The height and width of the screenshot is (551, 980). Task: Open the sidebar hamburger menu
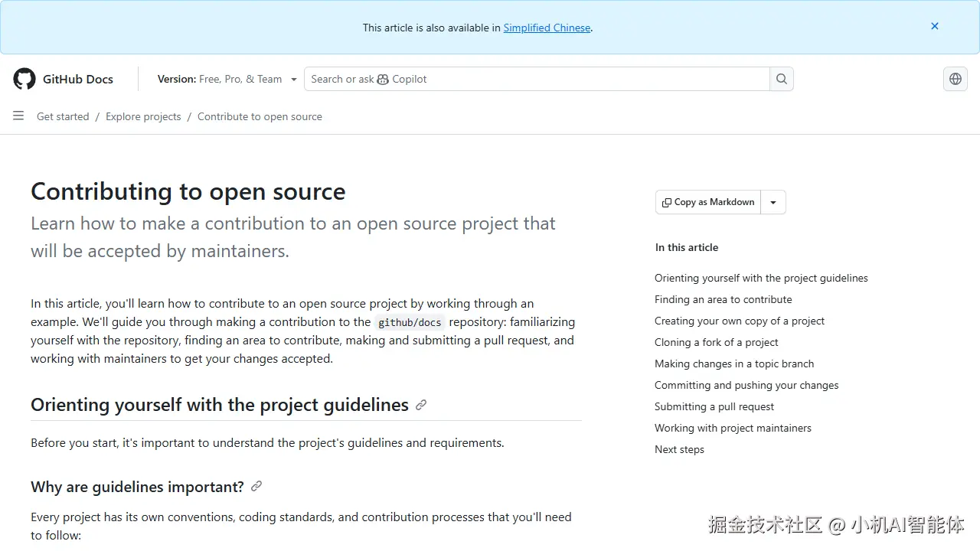click(18, 116)
